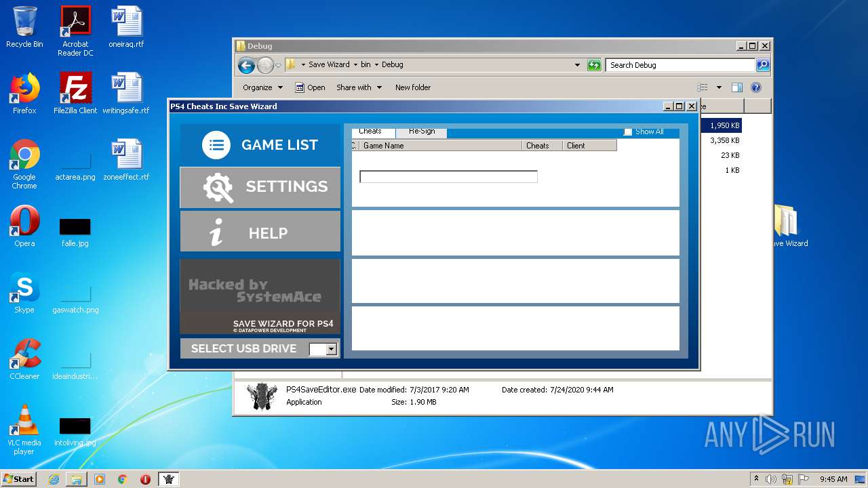Refresh the Debug folder view
The image size is (868, 488).
[594, 65]
